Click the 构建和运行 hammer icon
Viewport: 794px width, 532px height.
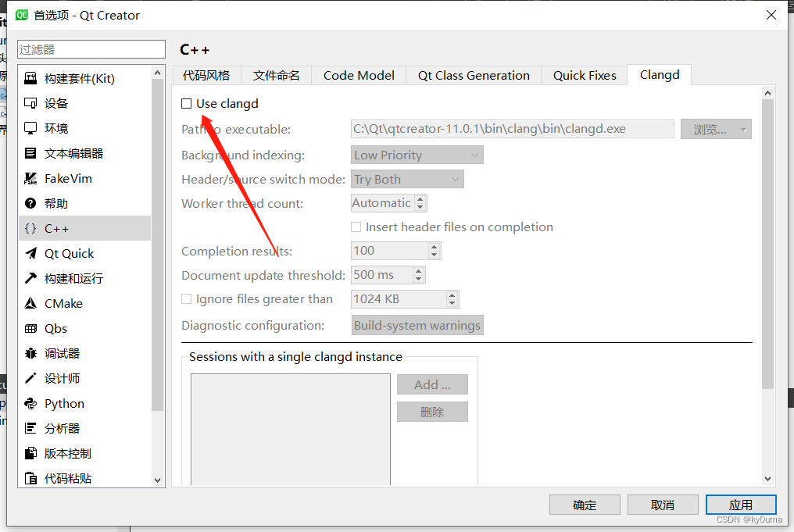(31, 278)
